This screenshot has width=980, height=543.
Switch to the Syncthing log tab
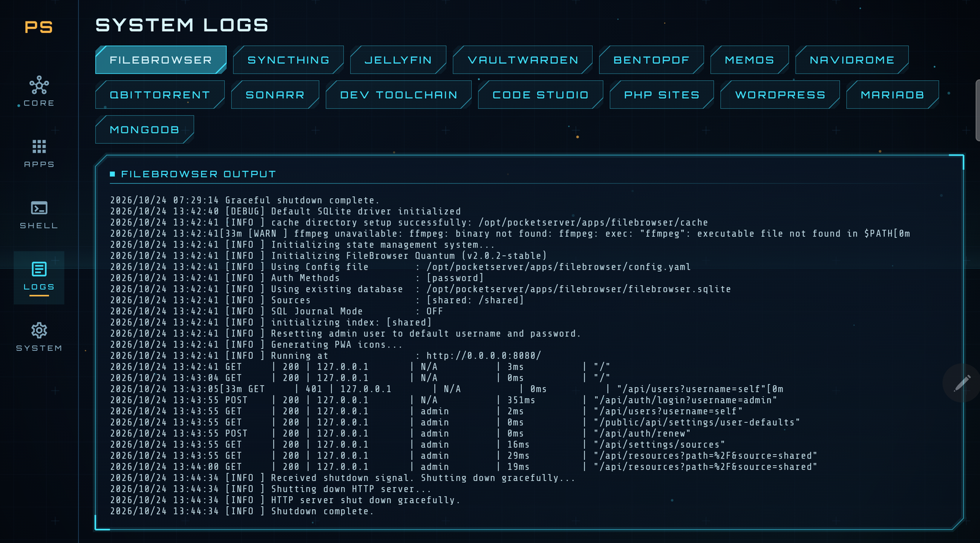coord(288,60)
